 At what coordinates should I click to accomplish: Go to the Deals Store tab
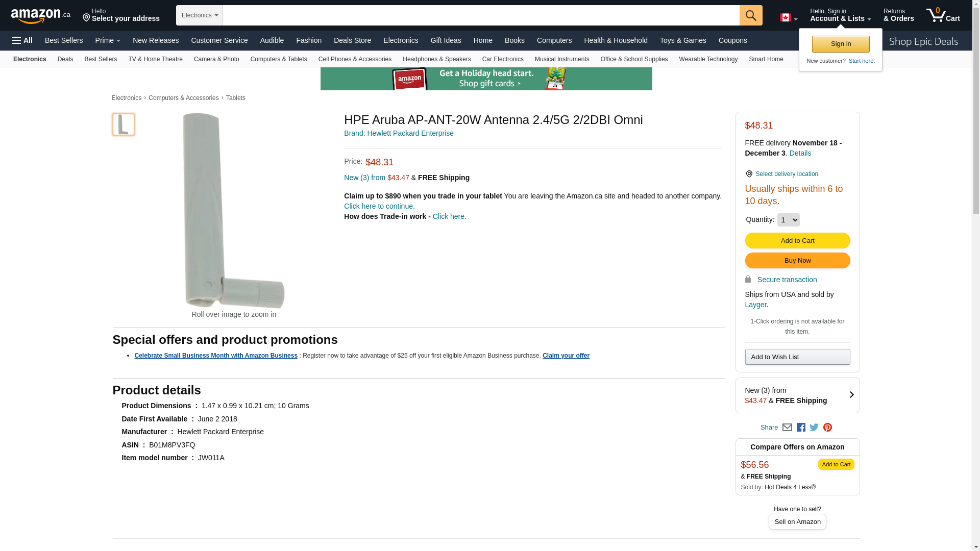coord(352,40)
